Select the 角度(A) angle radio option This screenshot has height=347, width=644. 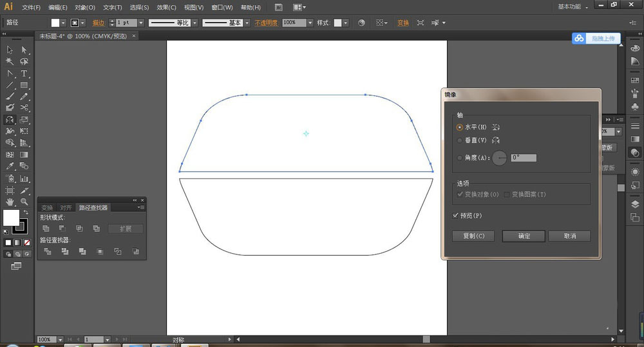[459, 158]
